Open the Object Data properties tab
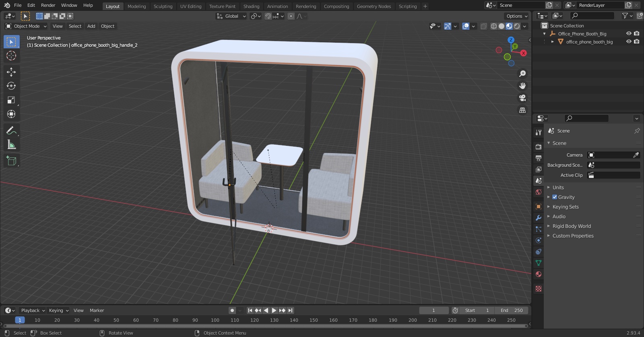The width and height of the screenshot is (644, 337). coord(538,263)
